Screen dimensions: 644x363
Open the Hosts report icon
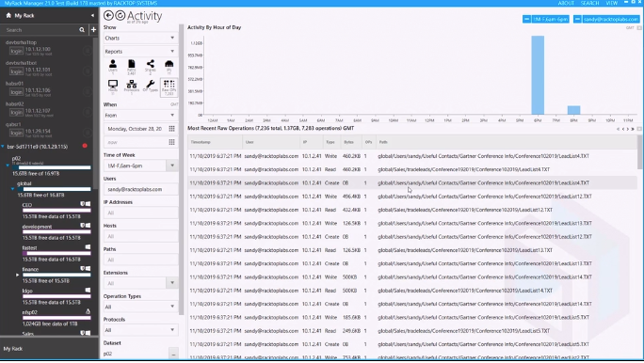tap(113, 87)
